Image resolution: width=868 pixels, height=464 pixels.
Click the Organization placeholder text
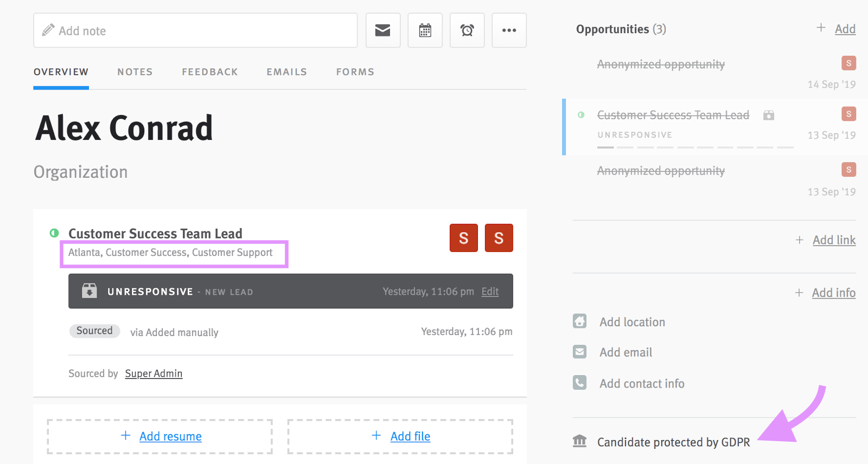(x=81, y=172)
